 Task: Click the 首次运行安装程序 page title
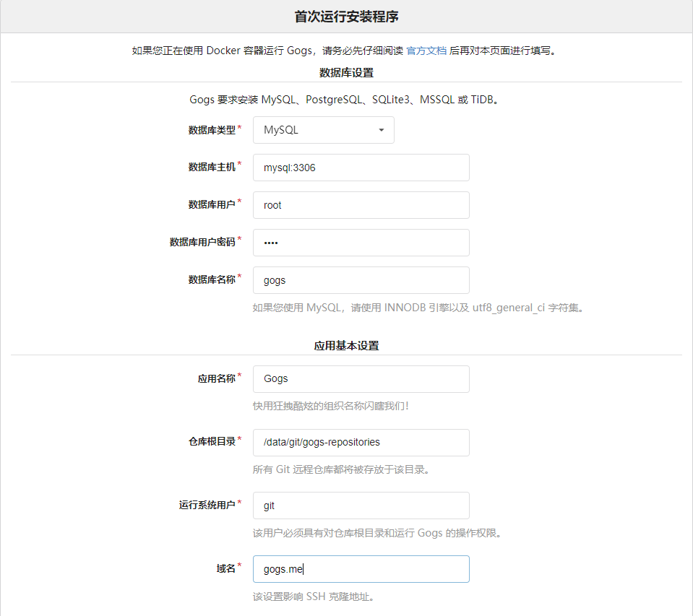click(347, 17)
